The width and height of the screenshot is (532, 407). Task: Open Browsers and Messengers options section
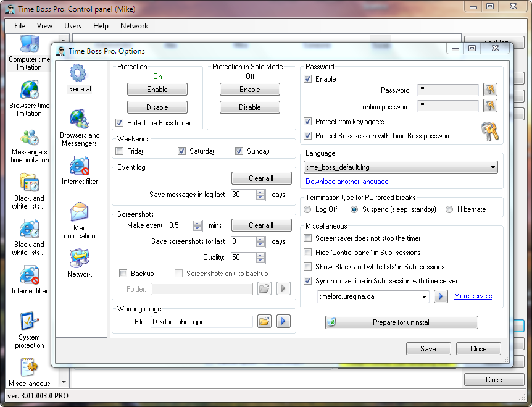click(x=80, y=128)
